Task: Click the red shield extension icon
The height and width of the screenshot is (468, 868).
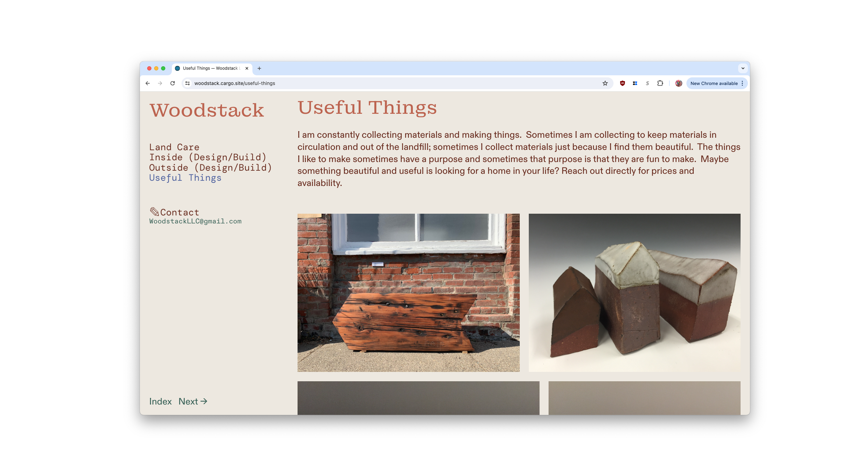Action: click(x=623, y=83)
